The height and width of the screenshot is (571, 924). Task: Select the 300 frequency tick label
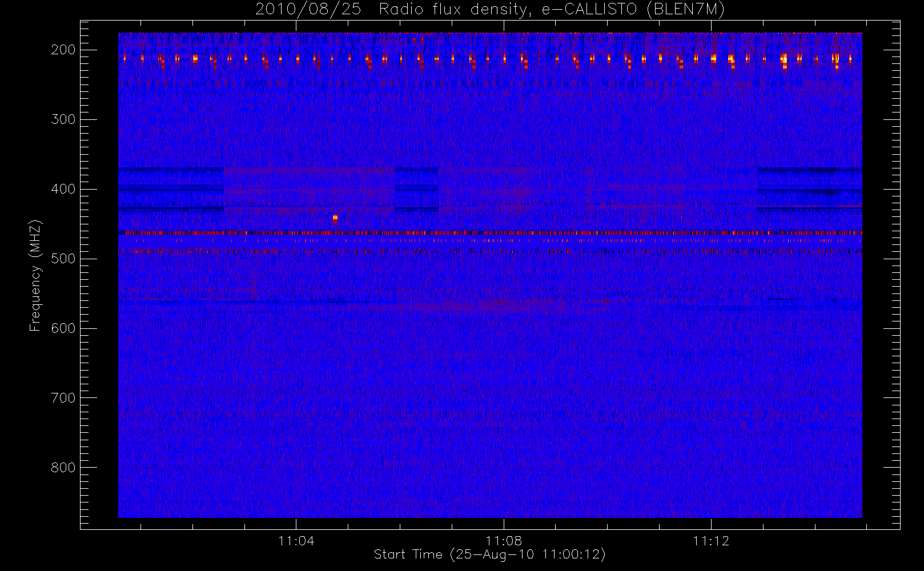pyautogui.click(x=63, y=119)
